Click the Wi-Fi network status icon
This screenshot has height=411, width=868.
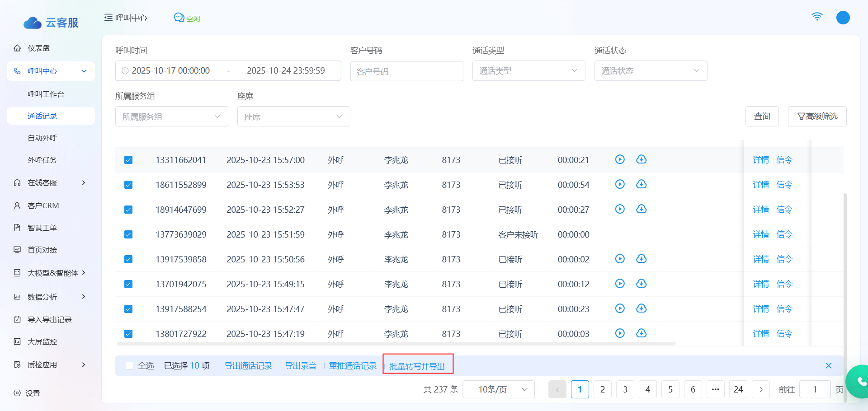pos(817,17)
